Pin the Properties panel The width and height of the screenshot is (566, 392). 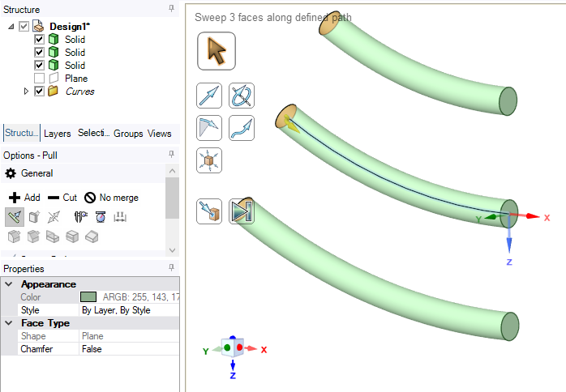(171, 267)
